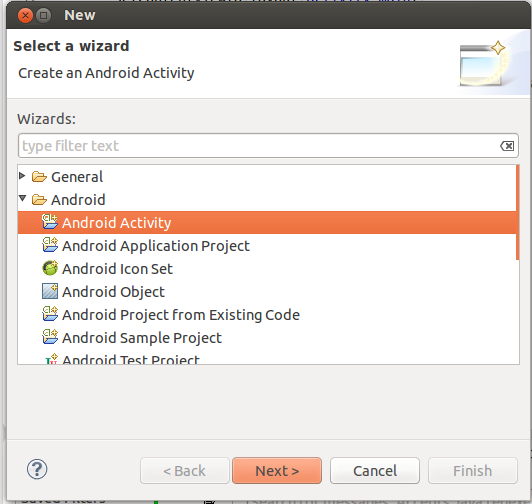The image size is (532, 504).
Task: Click the General folder icon
Action: [x=39, y=176]
